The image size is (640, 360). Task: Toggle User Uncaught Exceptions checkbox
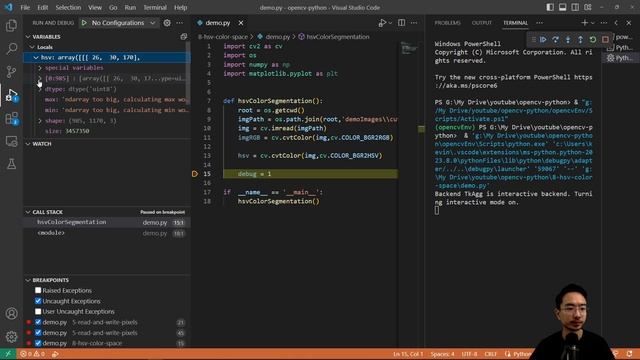38,311
